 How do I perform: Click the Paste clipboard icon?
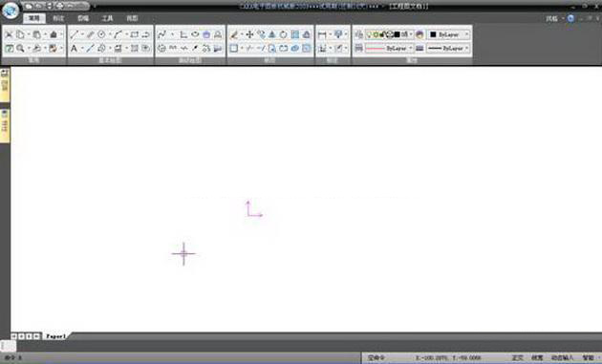click(36, 35)
